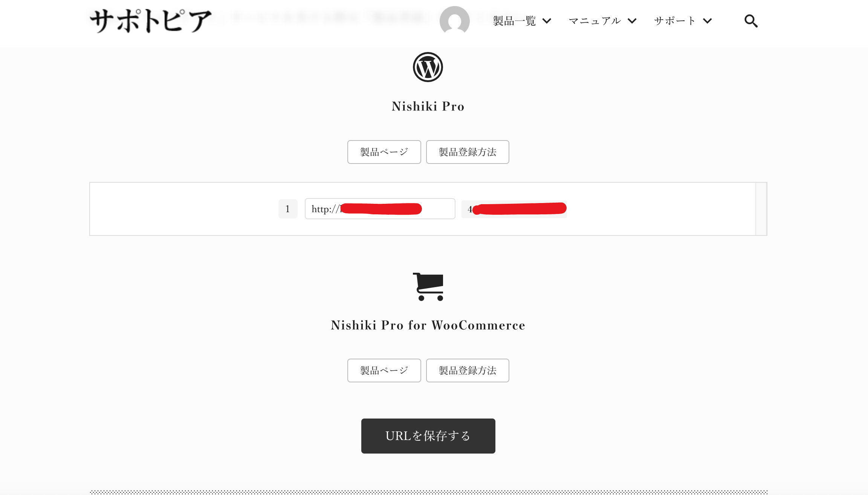This screenshot has width=868, height=495.
Task: Click the redacted license key field
Action: pos(514,209)
